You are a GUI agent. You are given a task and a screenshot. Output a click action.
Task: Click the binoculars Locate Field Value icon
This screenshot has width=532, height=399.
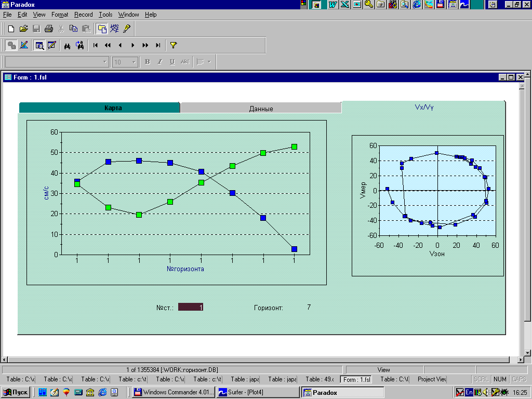68,45
